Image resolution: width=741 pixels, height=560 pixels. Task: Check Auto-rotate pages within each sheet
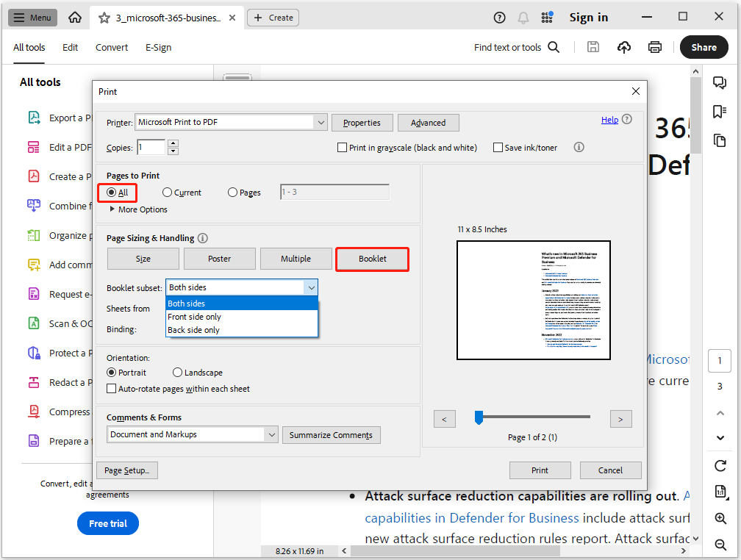click(112, 389)
